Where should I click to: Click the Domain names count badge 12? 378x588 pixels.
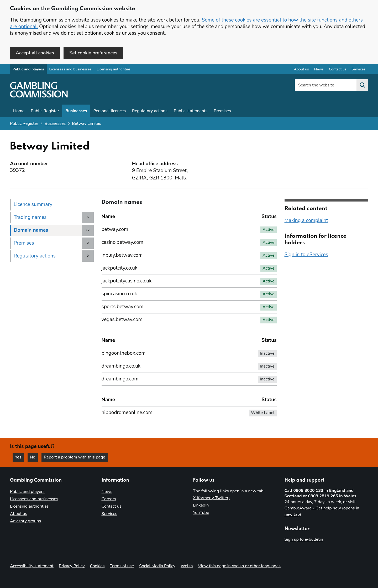click(88, 230)
